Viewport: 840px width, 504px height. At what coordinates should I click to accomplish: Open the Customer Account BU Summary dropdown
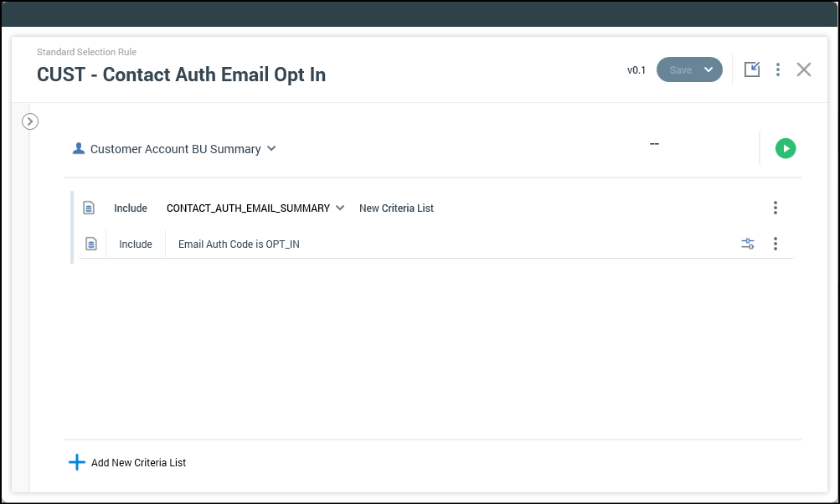pos(271,149)
